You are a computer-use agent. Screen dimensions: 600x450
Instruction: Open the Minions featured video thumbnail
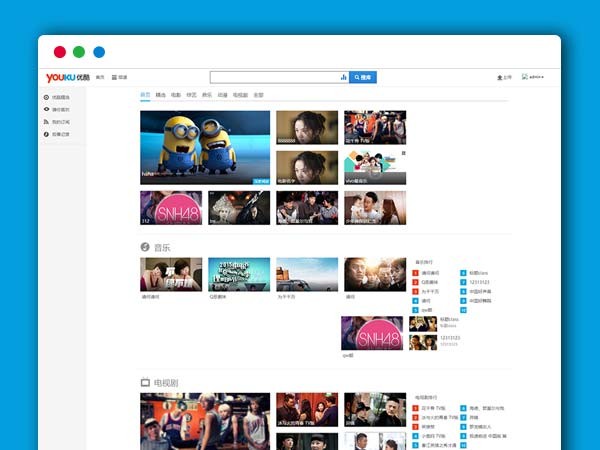point(205,147)
